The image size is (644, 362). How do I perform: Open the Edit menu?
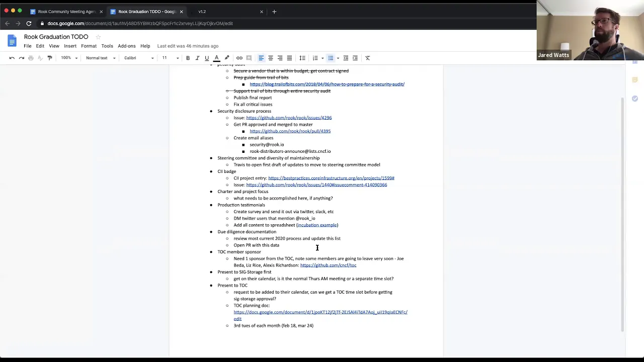(40, 46)
